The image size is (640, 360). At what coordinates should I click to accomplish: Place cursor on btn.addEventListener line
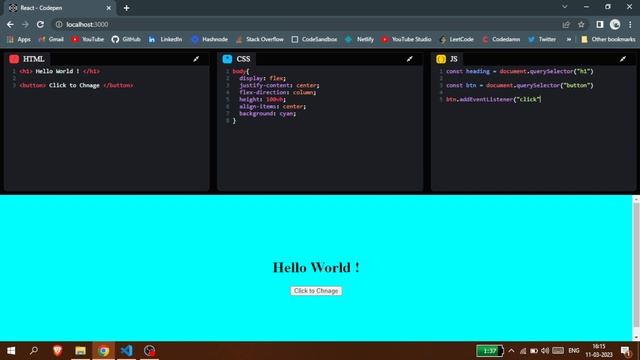pos(493,99)
